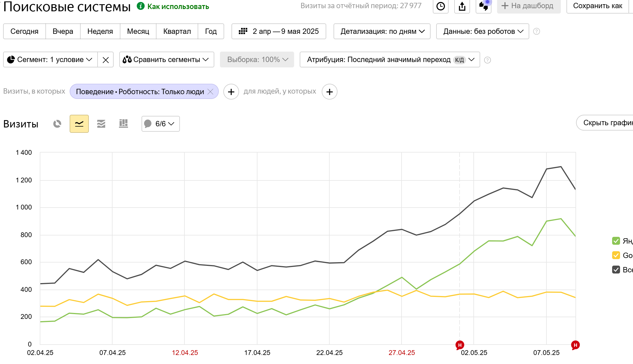Select the Квартал period tab
The height and width of the screenshot is (364, 633).
pyautogui.click(x=177, y=31)
